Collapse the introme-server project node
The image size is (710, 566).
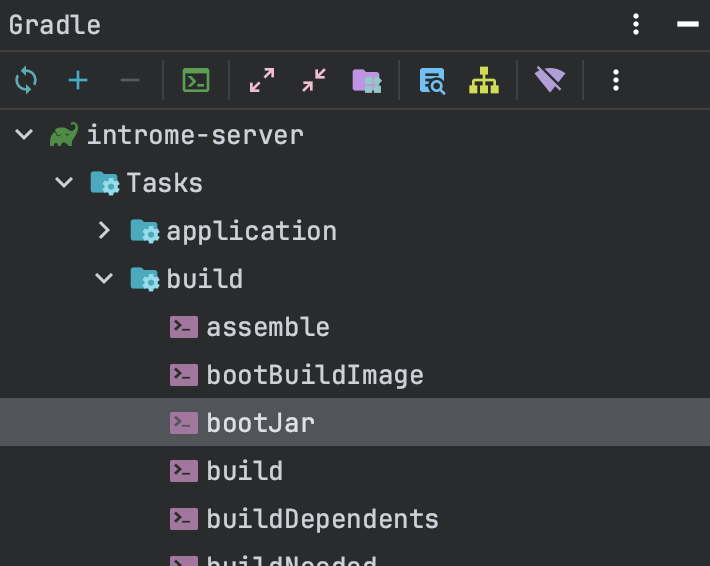tap(24, 134)
